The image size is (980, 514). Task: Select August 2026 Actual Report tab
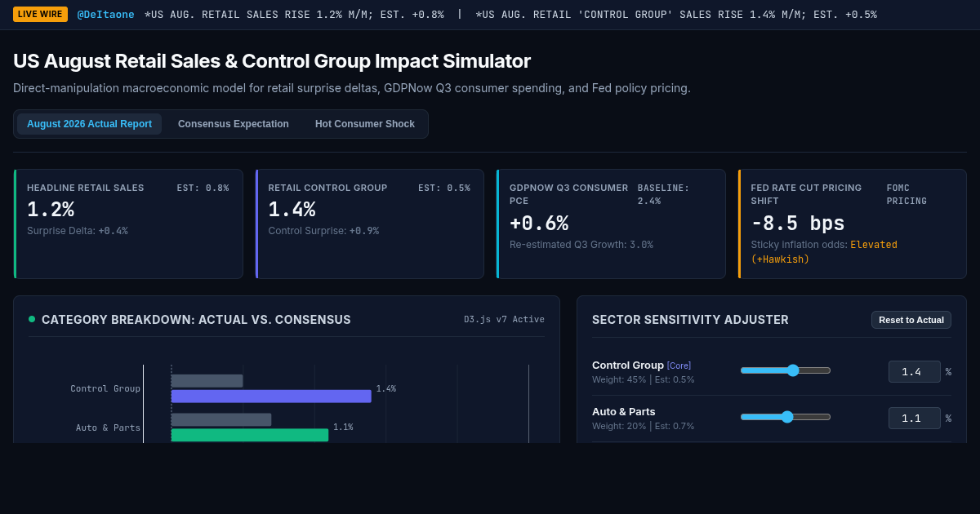(89, 124)
